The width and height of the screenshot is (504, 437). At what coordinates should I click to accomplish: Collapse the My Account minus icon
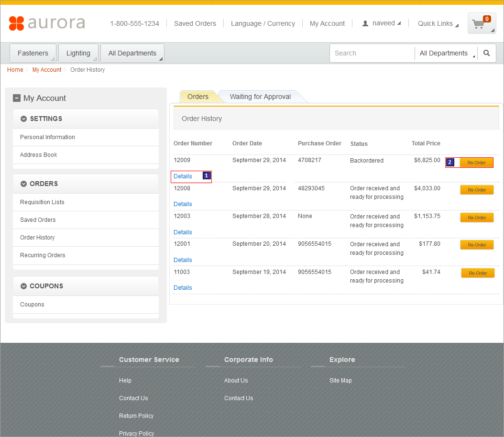(x=17, y=98)
